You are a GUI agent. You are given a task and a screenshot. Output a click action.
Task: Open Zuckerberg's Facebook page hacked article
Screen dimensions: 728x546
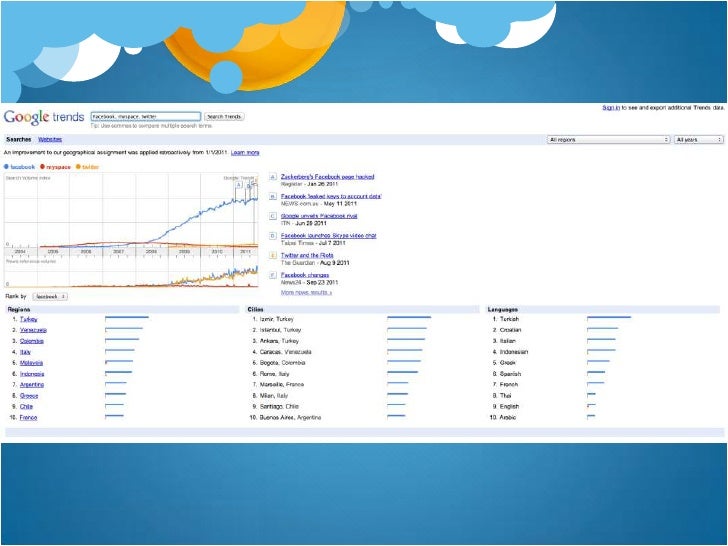click(x=327, y=177)
